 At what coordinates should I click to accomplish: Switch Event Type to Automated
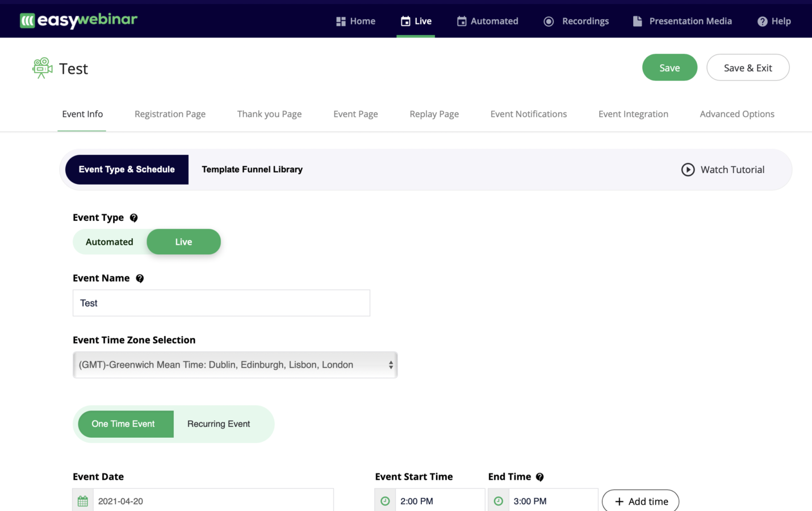[x=109, y=241]
